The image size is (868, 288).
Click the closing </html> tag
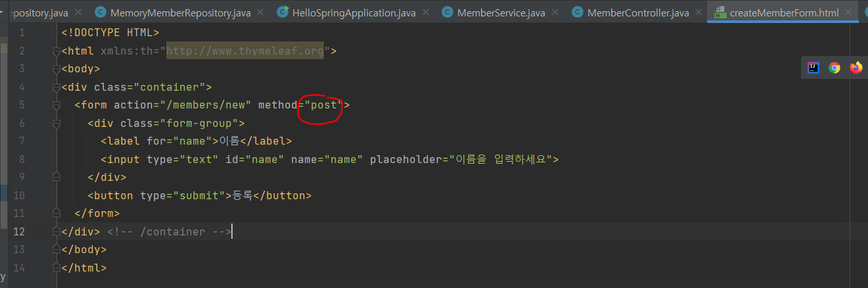click(84, 268)
